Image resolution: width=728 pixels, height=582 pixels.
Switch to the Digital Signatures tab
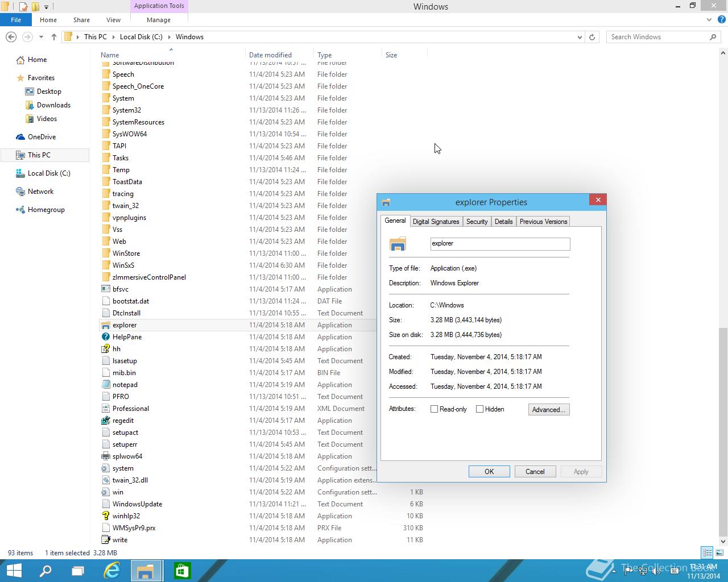coord(436,222)
